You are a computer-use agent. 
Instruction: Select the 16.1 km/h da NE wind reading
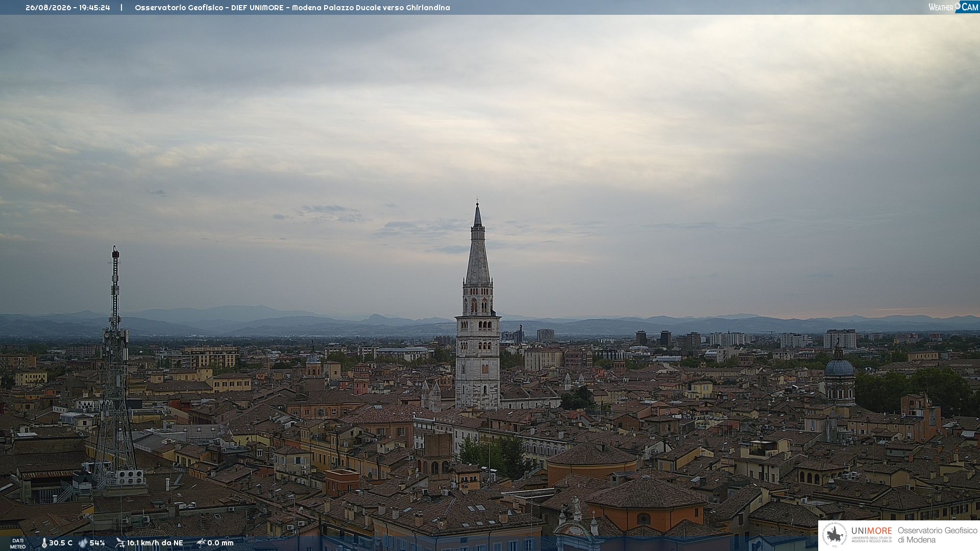point(155,543)
